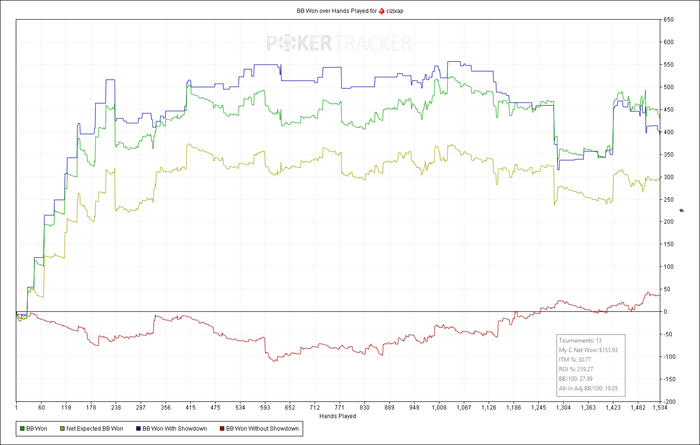Click y-axis value '-150'

tap(669, 379)
